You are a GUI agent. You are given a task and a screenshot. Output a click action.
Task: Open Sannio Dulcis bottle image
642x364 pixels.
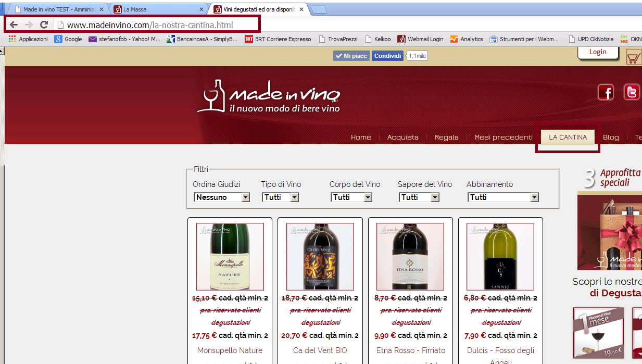pyautogui.click(x=500, y=257)
